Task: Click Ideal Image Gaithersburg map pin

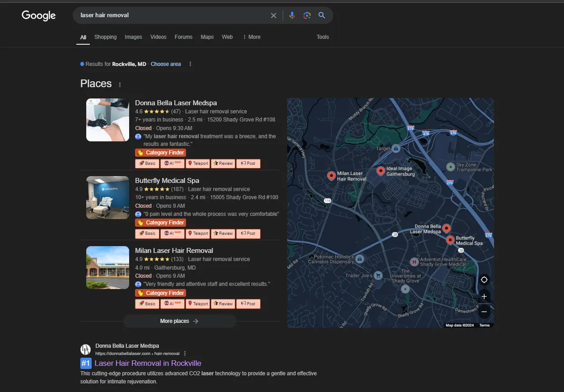Action: pyautogui.click(x=381, y=171)
